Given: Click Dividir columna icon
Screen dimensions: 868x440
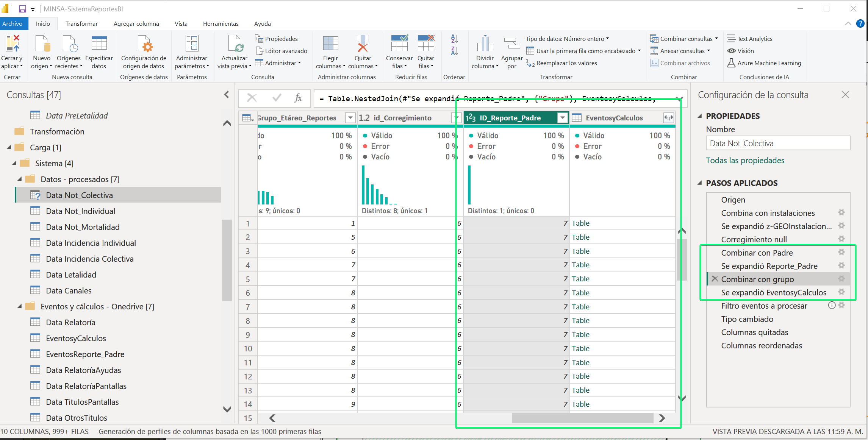Looking at the screenshot, I should tap(485, 44).
